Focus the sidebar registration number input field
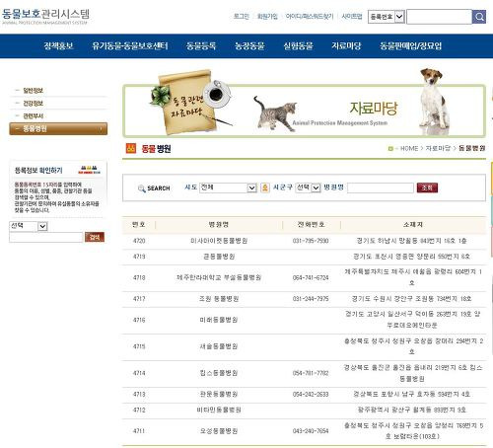The image size is (493, 448). click(46, 237)
